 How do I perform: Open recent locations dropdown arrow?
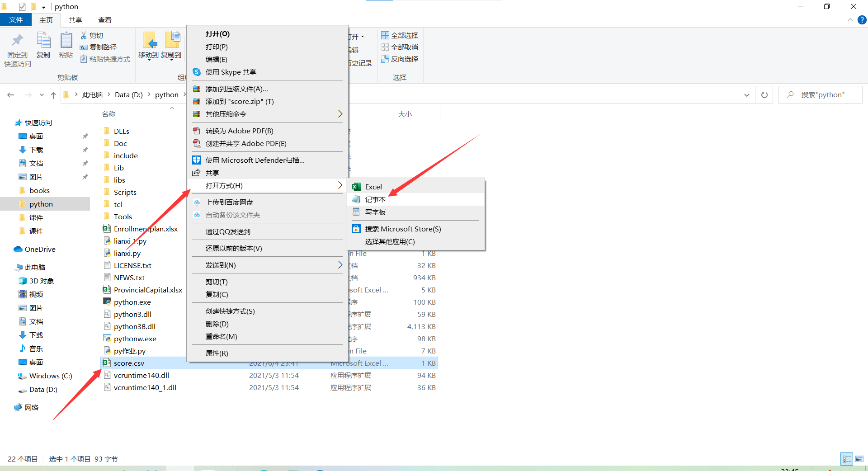(x=42, y=95)
